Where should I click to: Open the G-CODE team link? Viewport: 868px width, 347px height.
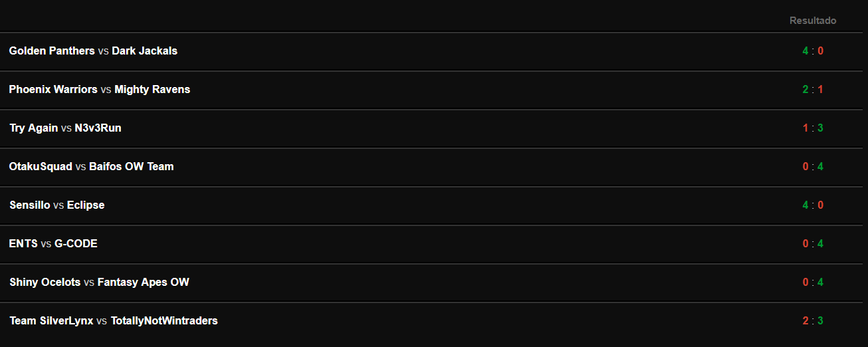76,243
